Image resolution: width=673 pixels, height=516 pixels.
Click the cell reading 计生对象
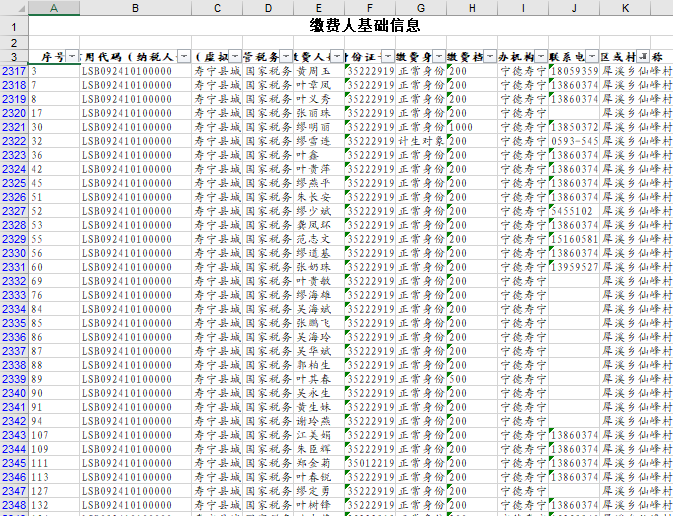[x=421, y=141]
